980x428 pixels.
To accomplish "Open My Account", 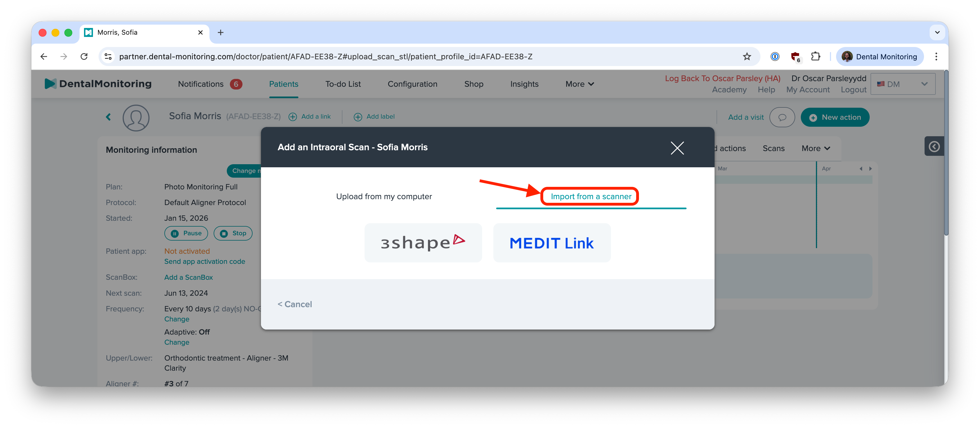I will (808, 90).
